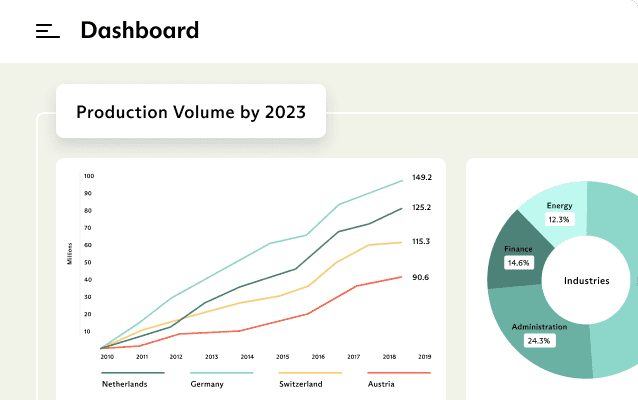Click the 12.3% Energy percentage label
The width and height of the screenshot is (638, 400).
tap(559, 220)
